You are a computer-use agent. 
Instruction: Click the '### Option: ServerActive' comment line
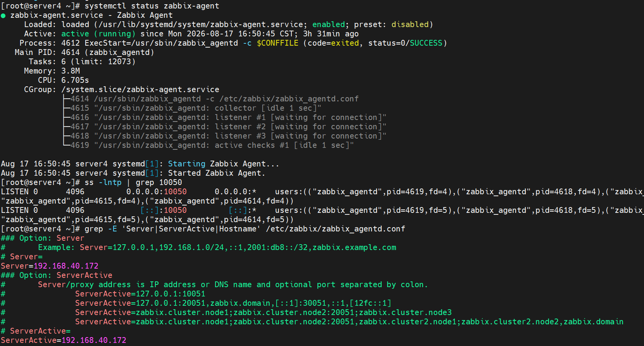coord(57,275)
